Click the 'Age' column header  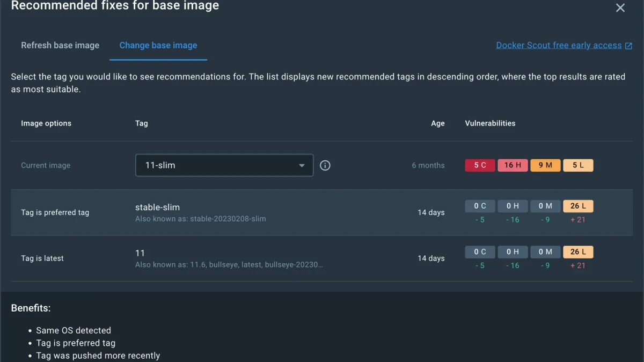(x=438, y=123)
